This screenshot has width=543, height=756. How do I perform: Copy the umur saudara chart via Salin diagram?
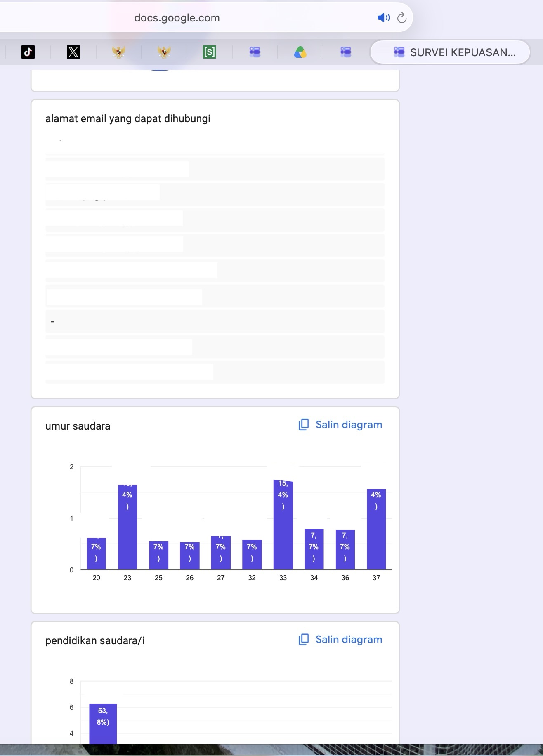(x=340, y=425)
